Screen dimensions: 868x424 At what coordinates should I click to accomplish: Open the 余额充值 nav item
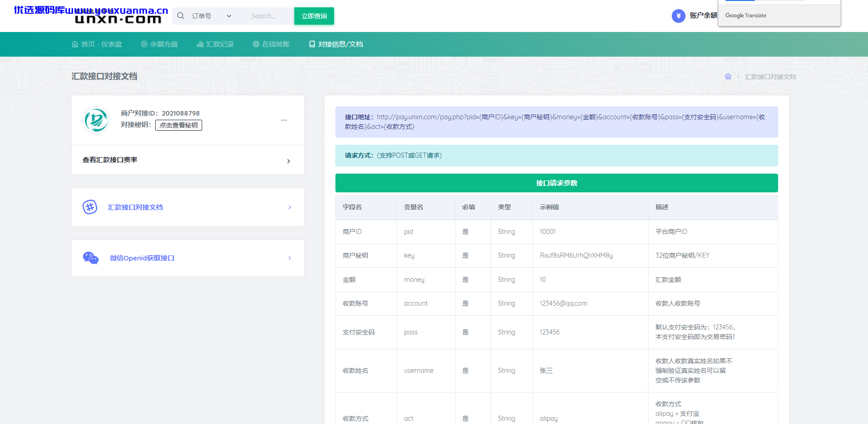[x=159, y=44]
